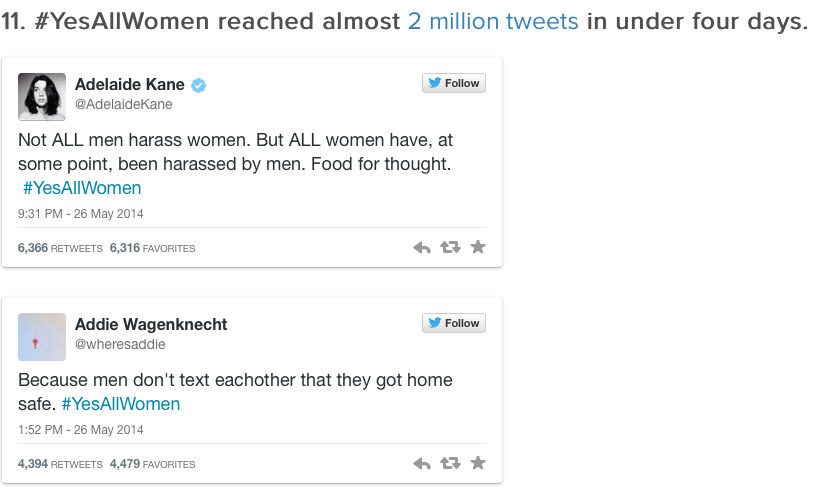Open Adelaide Kane's profile picture

[42, 97]
